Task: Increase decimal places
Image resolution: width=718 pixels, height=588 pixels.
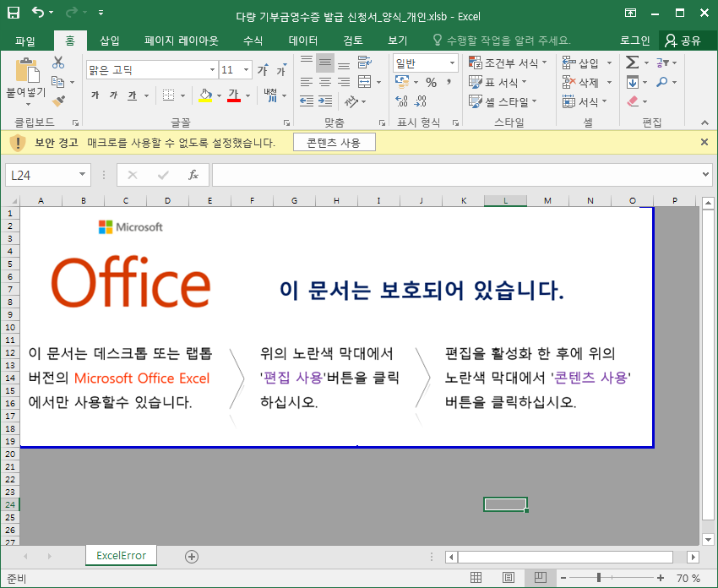Action: 401,101
